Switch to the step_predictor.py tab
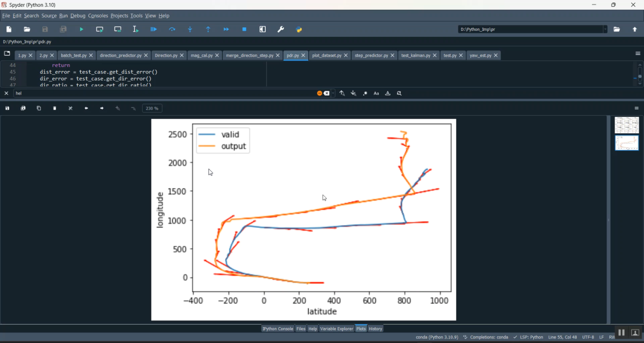The width and height of the screenshot is (644, 343). (x=371, y=55)
